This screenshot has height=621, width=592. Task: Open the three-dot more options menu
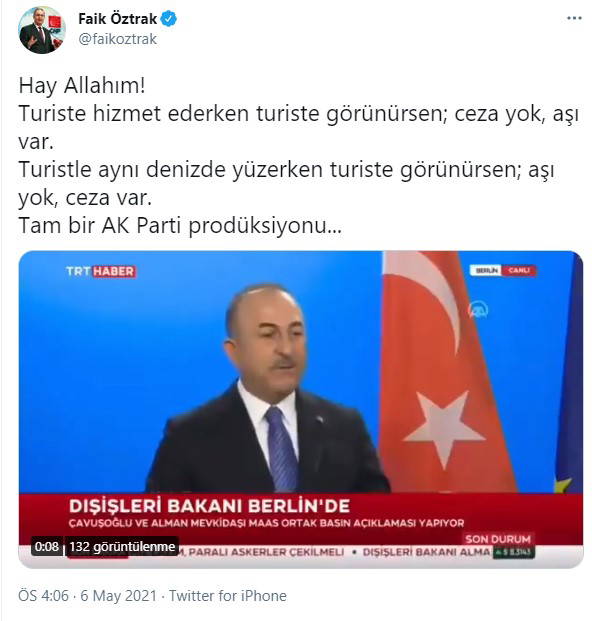[574, 19]
